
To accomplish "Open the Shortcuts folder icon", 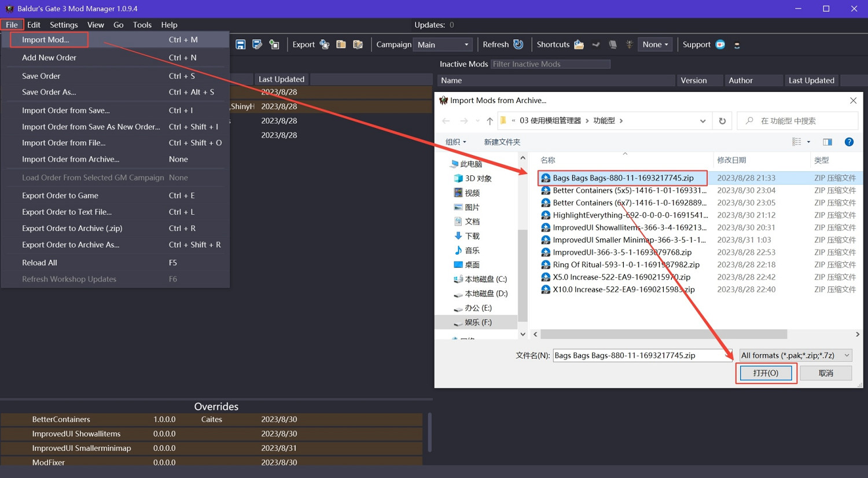I will click(x=579, y=45).
